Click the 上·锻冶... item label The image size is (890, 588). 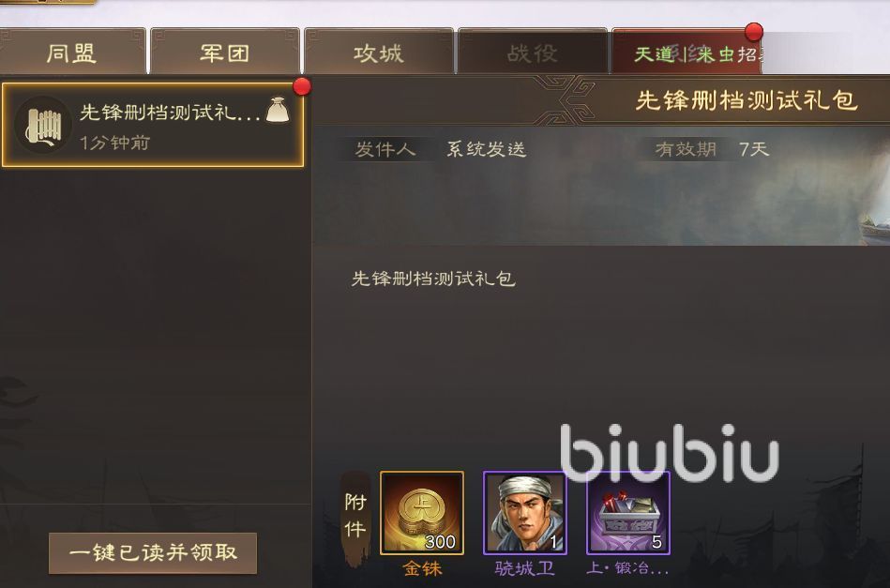click(x=628, y=568)
